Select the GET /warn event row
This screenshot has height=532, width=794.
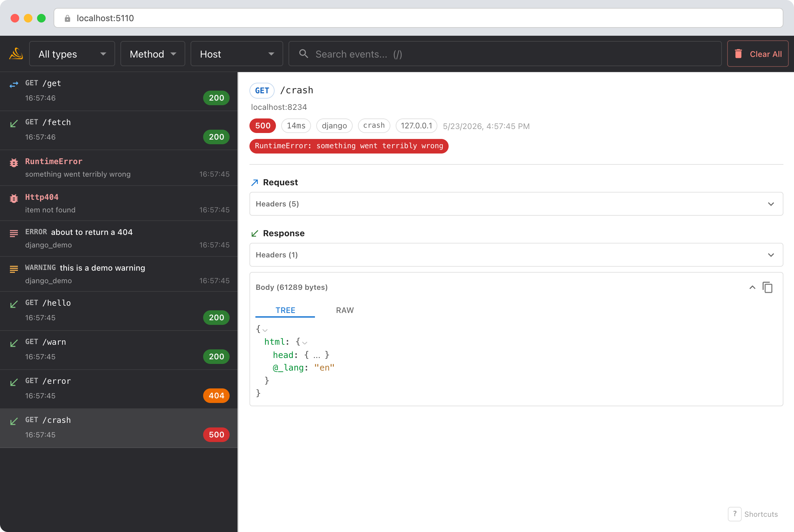[119, 350]
